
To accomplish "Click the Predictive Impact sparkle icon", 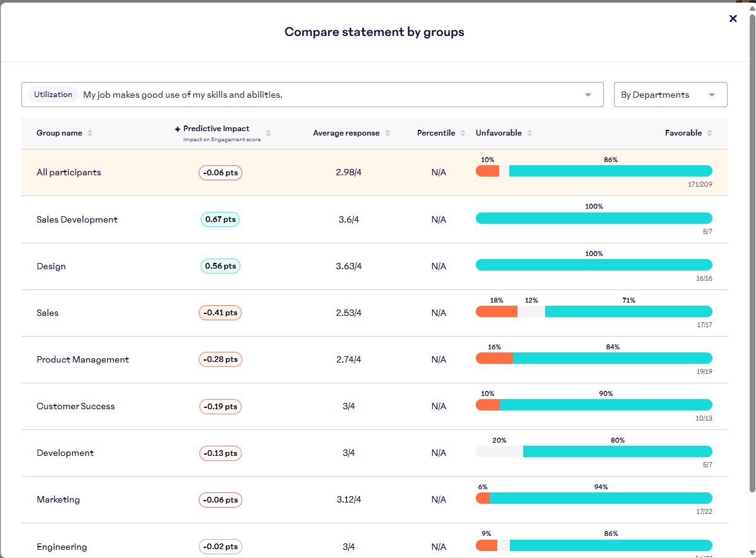I will (177, 129).
